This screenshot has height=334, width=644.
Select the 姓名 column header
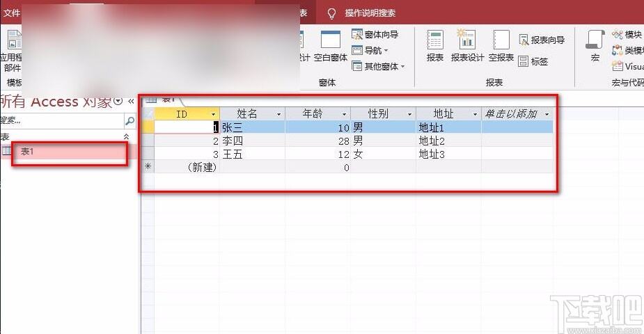coord(252,113)
